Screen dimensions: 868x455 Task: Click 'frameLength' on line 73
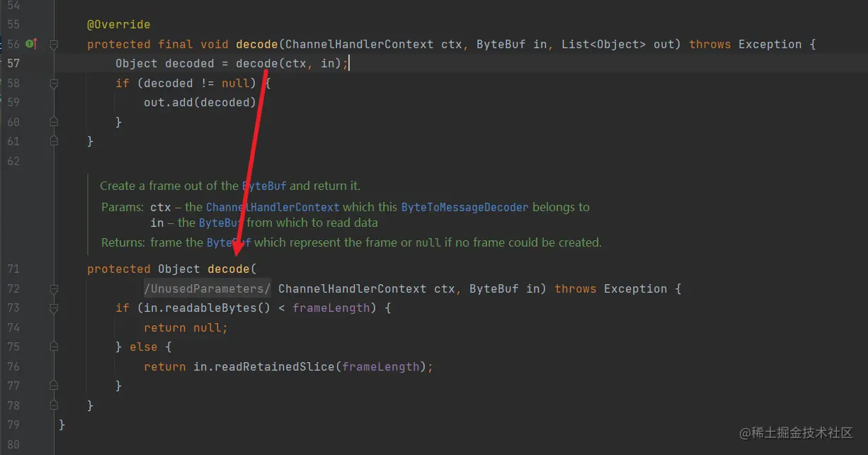(x=331, y=308)
